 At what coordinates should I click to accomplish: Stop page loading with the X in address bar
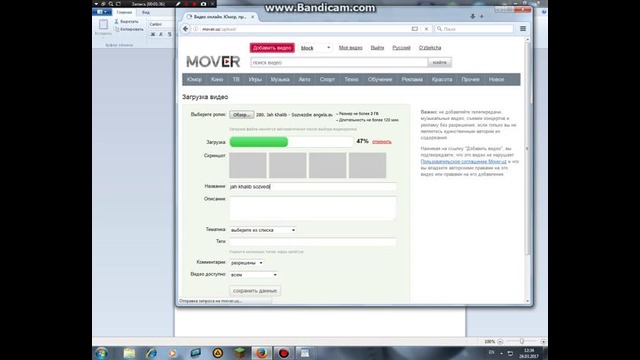coord(427,29)
